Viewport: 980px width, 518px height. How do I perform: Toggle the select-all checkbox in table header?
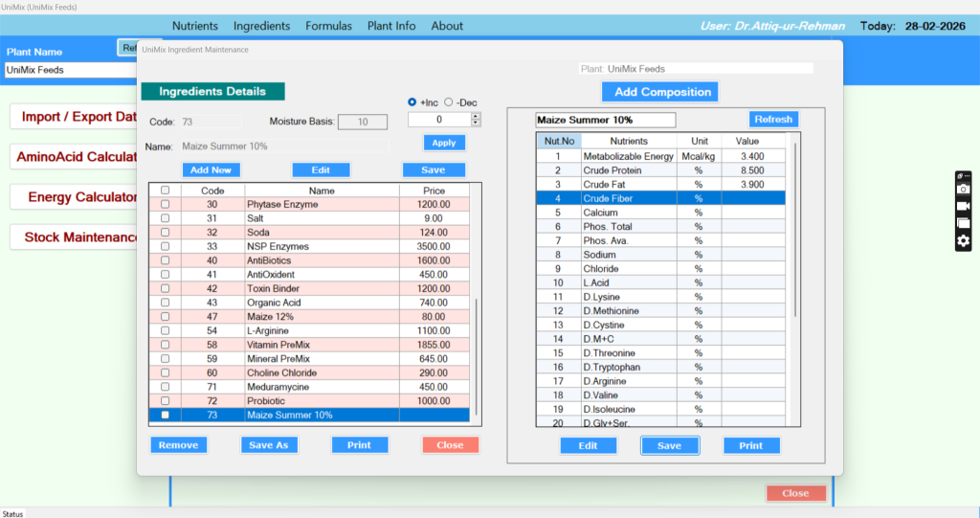coord(165,191)
